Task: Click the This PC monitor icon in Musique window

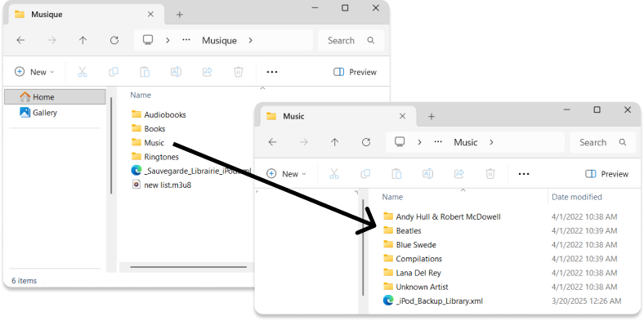Action: point(148,40)
